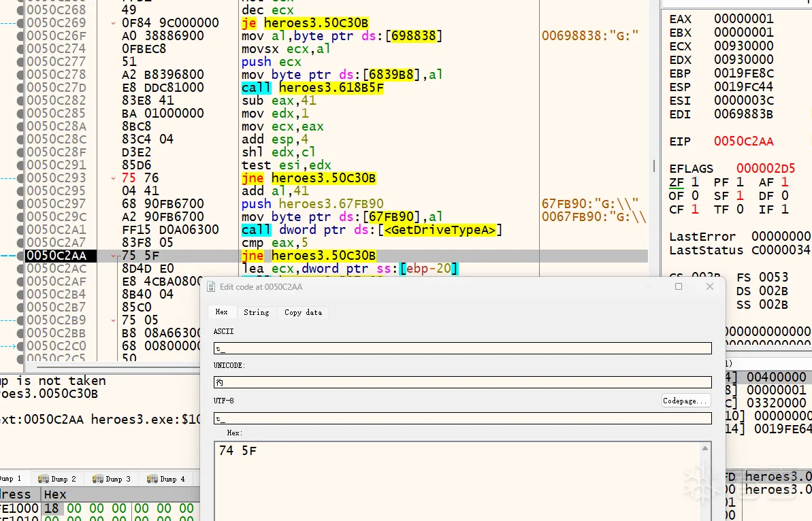The width and height of the screenshot is (812, 521).
Task: Click breakpoint bullet beside address 0050C27D
Action: [19, 88]
